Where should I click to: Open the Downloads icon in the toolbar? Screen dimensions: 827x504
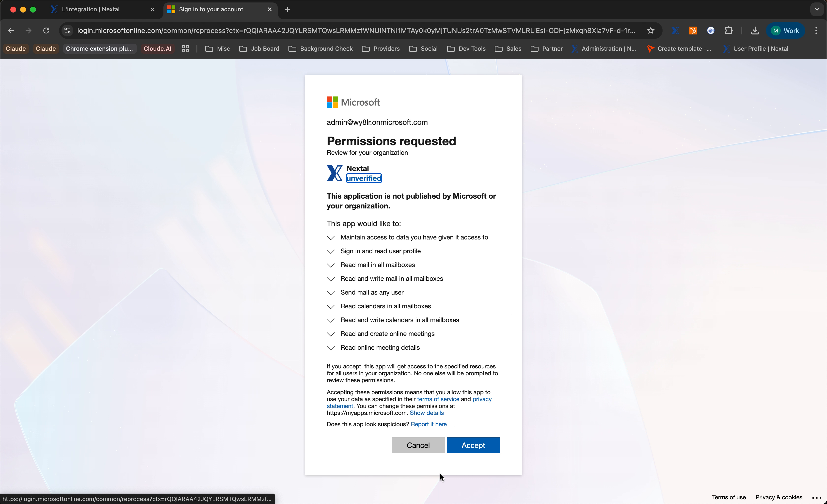pyautogui.click(x=755, y=31)
